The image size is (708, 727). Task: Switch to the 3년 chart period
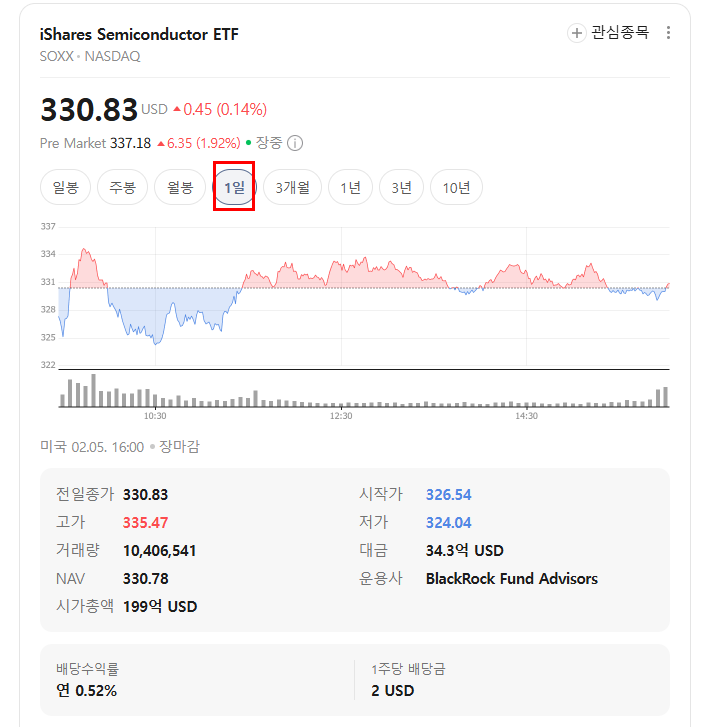point(401,187)
